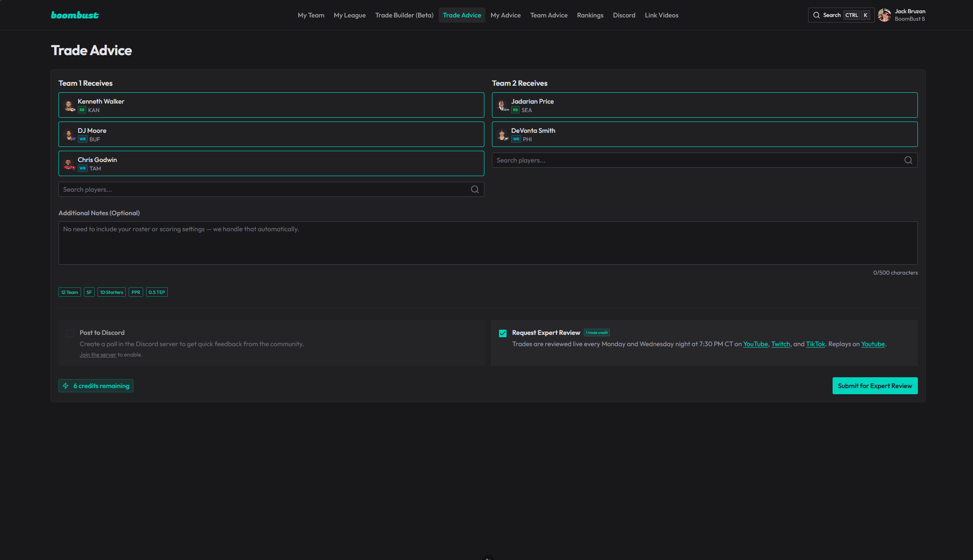Select the Chris Godwin player row

pos(271,163)
